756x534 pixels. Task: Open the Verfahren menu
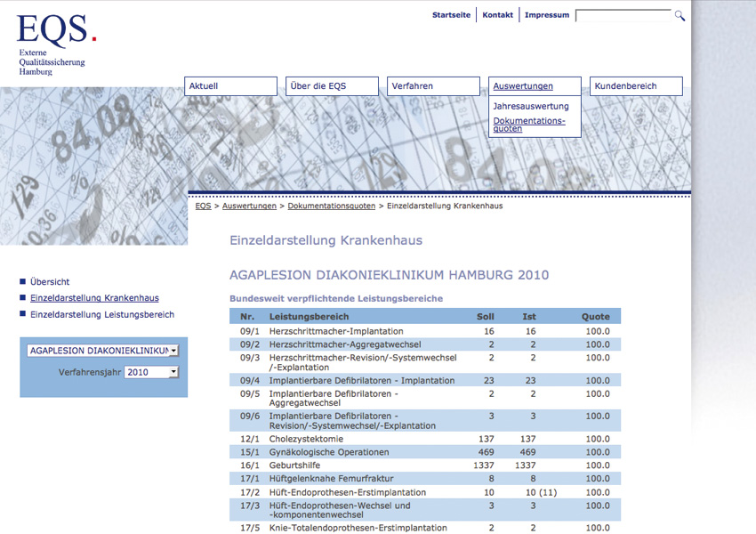pyautogui.click(x=433, y=86)
